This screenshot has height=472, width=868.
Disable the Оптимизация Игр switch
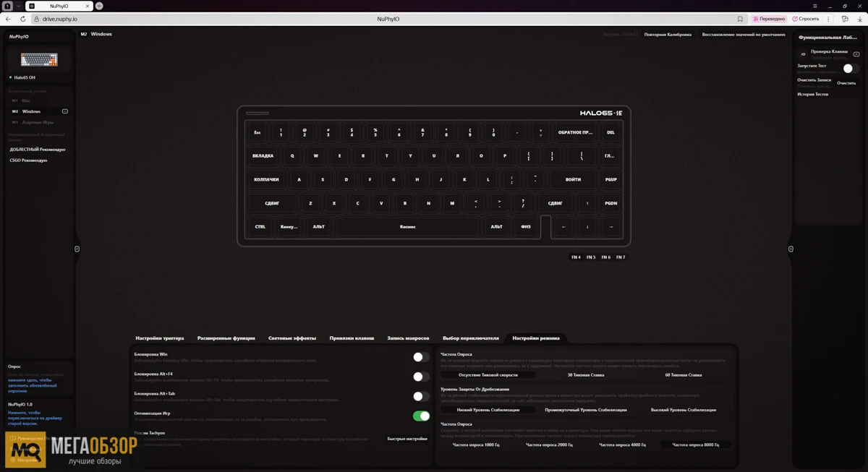pos(421,416)
